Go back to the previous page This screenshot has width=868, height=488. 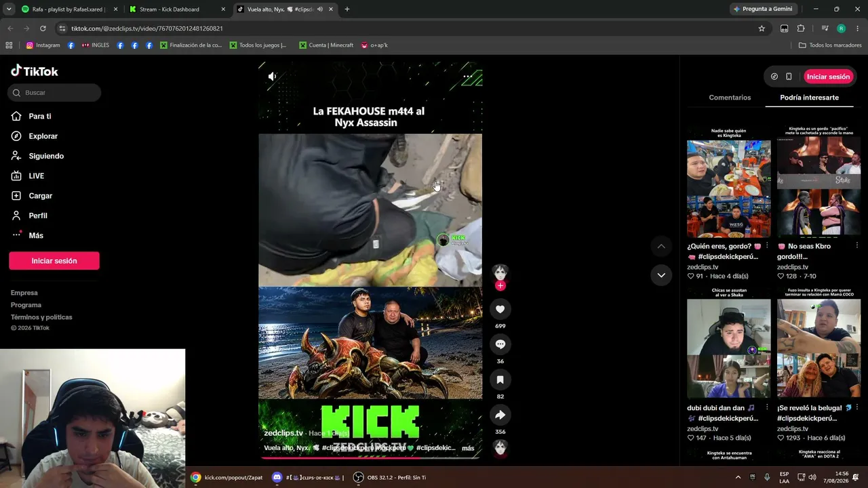pyautogui.click(x=10, y=28)
